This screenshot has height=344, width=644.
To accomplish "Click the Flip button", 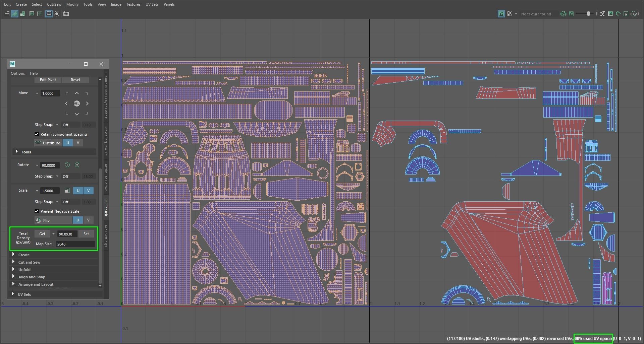I will click(x=53, y=220).
